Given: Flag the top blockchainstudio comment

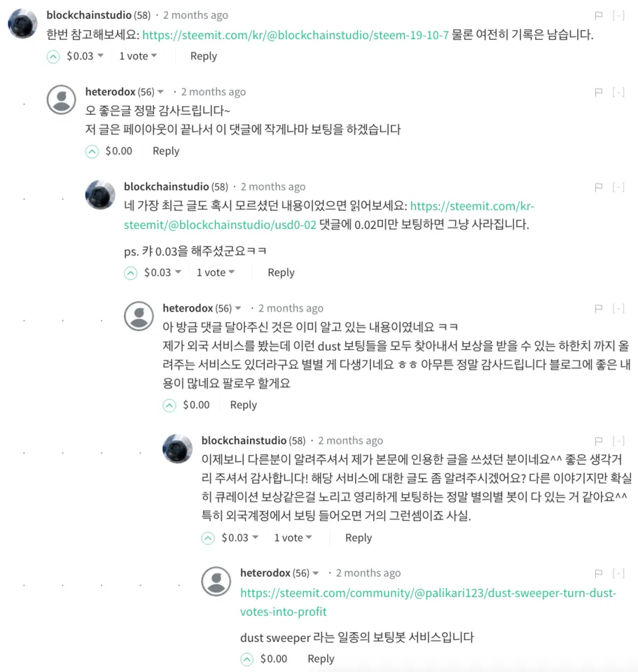Looking at the screenshot, I should pyautogui.click(x=599, y=15).
